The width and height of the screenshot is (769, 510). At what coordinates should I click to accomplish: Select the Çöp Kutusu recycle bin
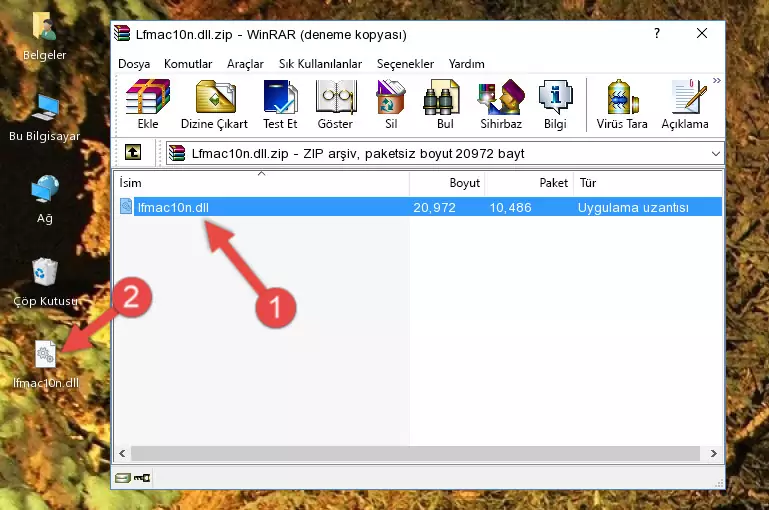point(45,282)
